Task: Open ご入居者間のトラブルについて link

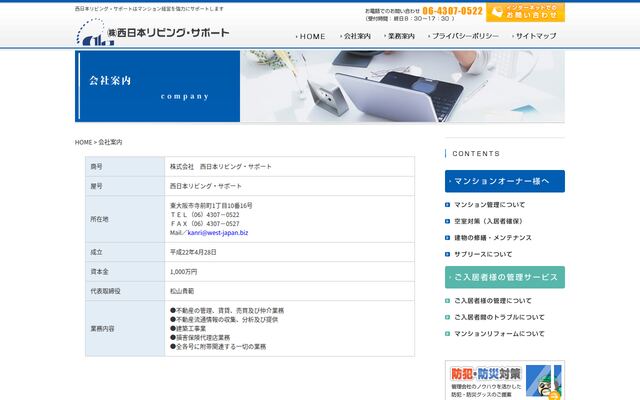Action: coord(500,317)
